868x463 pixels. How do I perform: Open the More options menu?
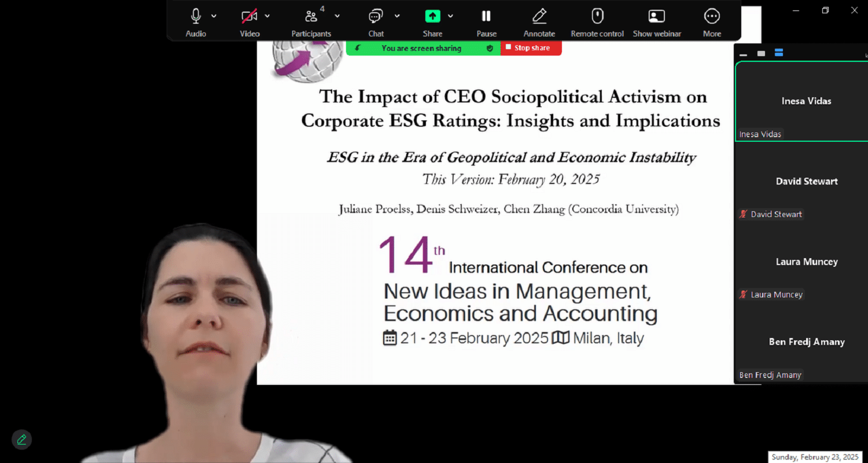(x=712, y=17)
